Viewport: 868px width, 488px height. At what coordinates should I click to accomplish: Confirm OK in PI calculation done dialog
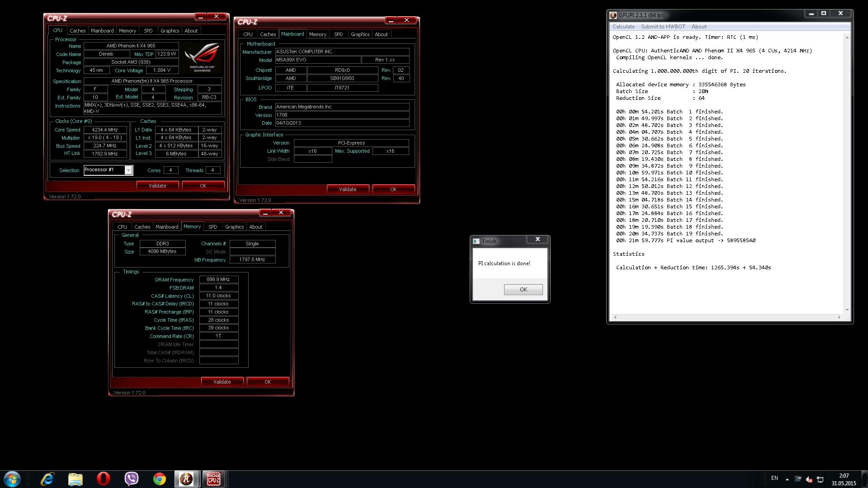click(x=524, y=290)
